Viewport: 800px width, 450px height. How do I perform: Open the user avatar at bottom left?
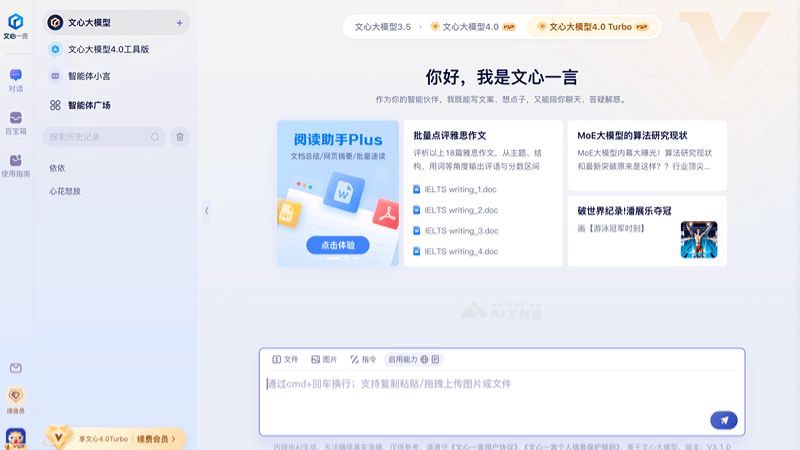coord(16,437)
